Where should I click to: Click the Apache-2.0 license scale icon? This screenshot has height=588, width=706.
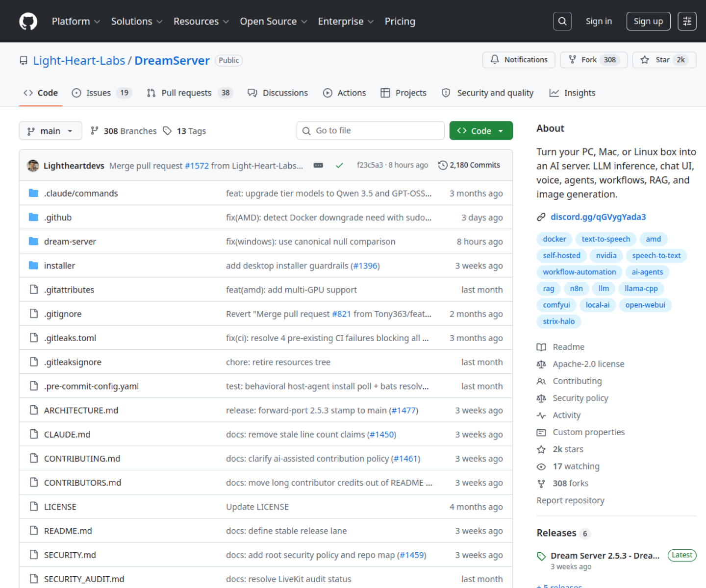pos(541,364)
